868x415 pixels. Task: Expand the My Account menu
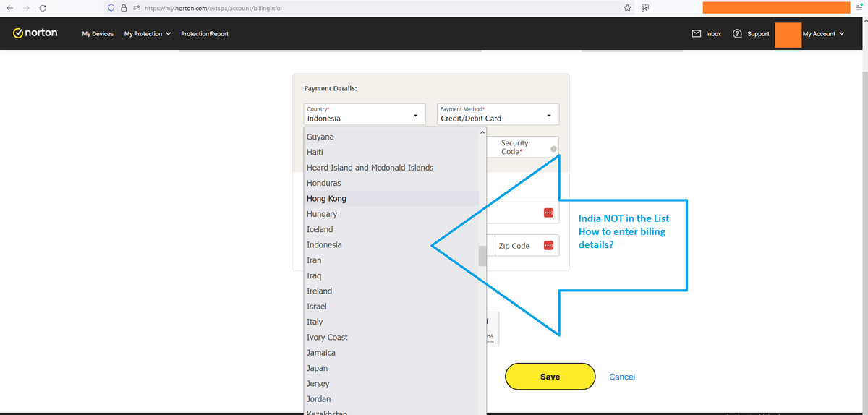point(823,34)
